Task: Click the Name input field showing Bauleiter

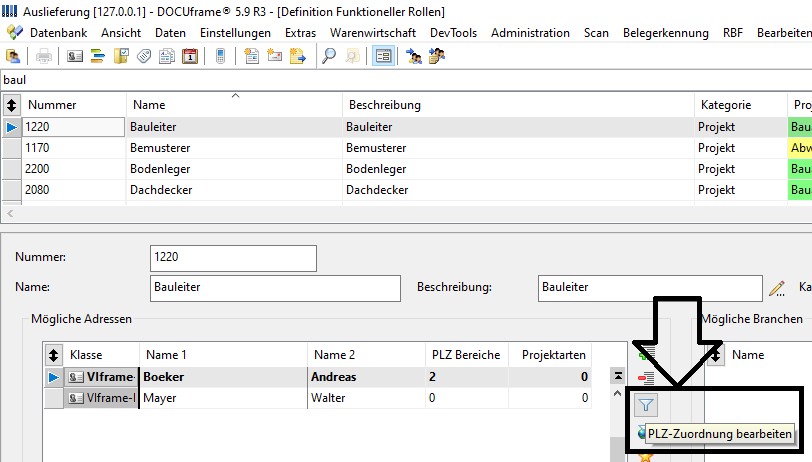Action: pyautogui.click(x=275, y=288)
